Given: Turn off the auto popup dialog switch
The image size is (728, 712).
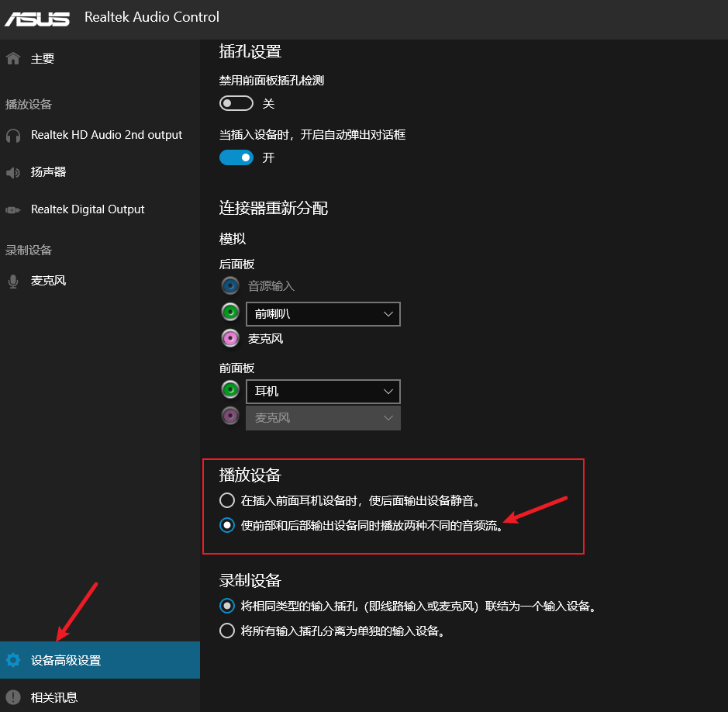Looking at the screenshot, I should (x=236, y=157).
